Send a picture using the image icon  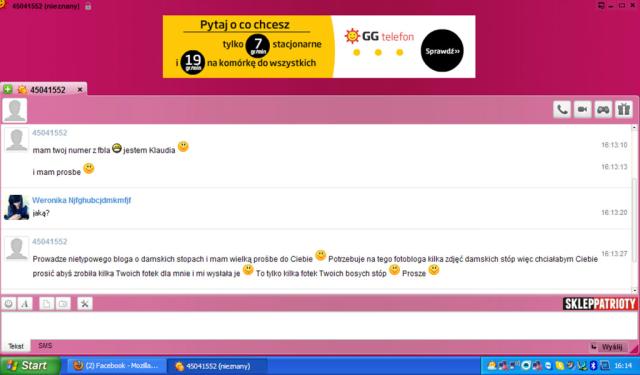point(63,304)
